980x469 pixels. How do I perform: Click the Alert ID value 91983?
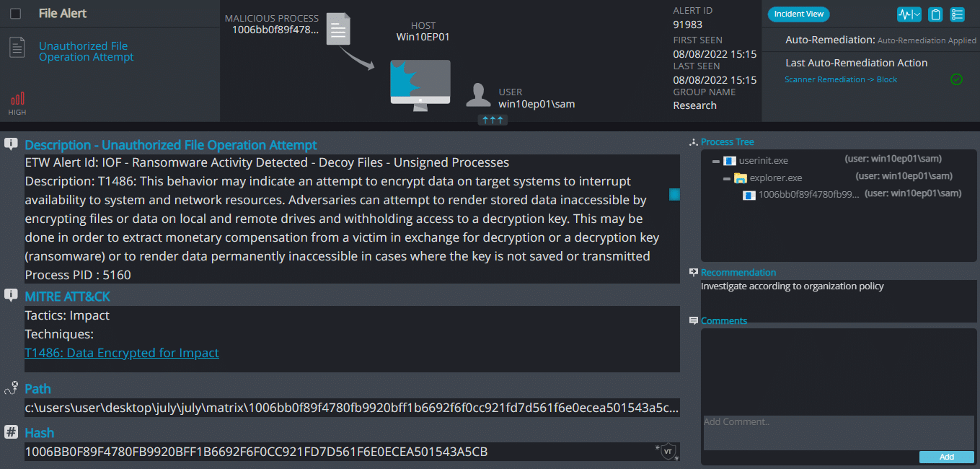[688, 25]
